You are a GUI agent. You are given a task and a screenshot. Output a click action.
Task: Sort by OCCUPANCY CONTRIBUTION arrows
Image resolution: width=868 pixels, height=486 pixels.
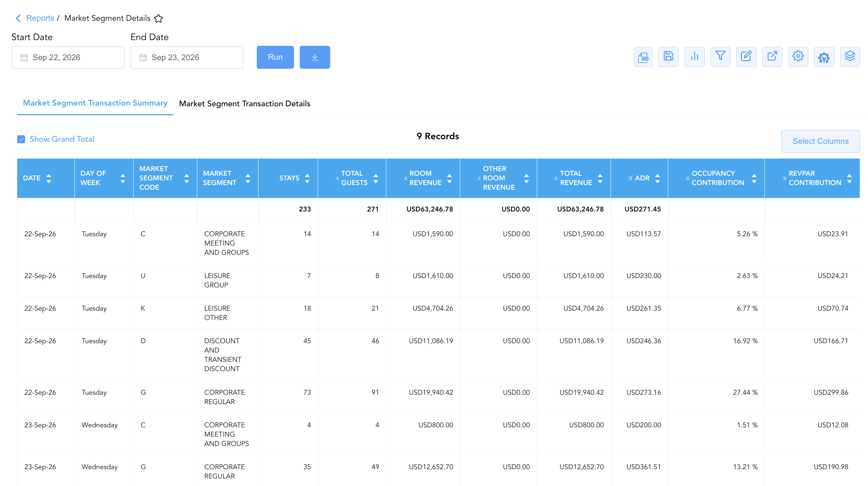tap(754, 178)
